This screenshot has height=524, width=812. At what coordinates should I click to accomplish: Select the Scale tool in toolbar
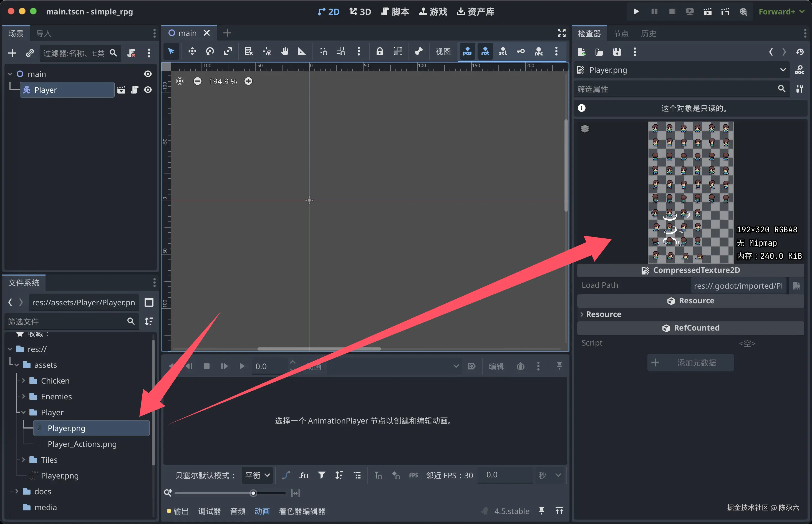228,52
